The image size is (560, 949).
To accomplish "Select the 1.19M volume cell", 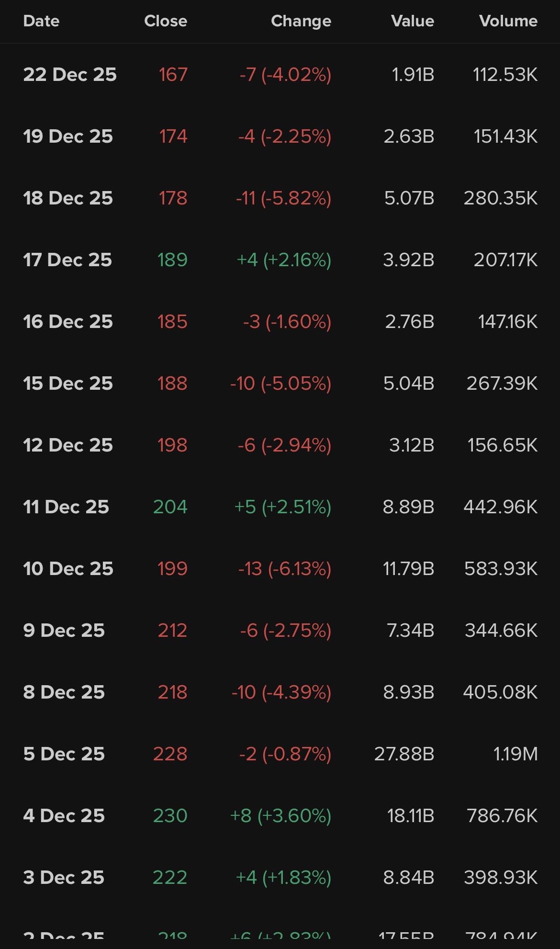I will pos(515,754).
